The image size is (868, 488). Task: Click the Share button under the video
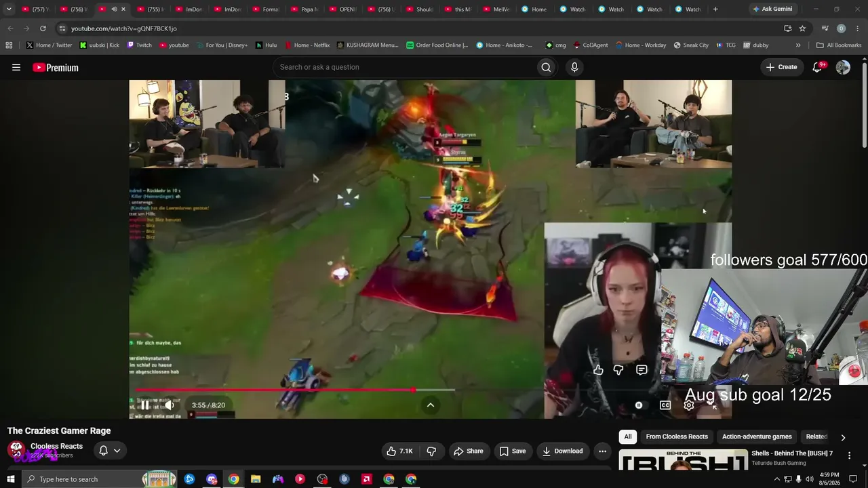click(x=469, y=451)
